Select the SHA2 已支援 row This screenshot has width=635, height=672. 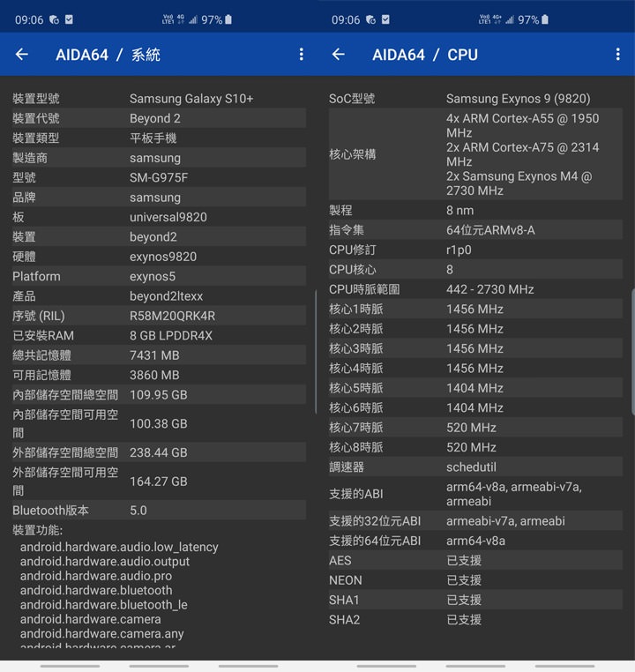point(475,619)
